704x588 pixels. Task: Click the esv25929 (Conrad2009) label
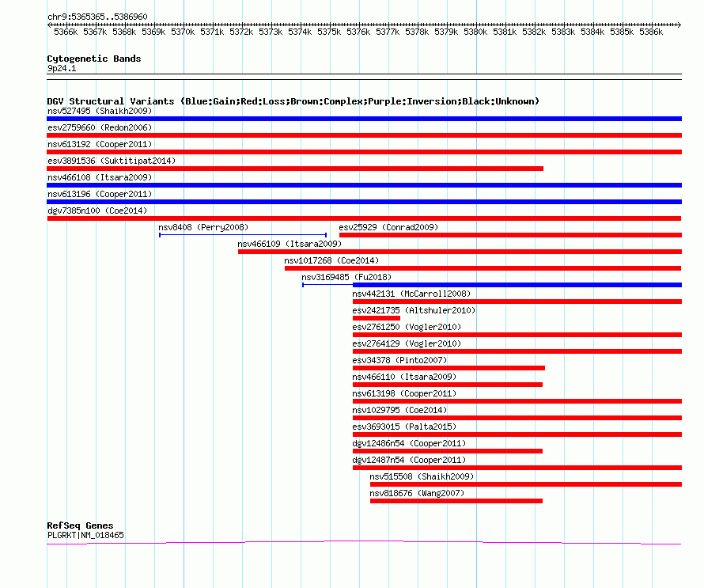pos(389,227)
